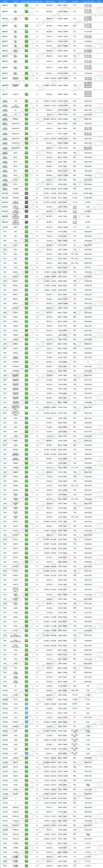Select the 500X model cell

point(16,268)
